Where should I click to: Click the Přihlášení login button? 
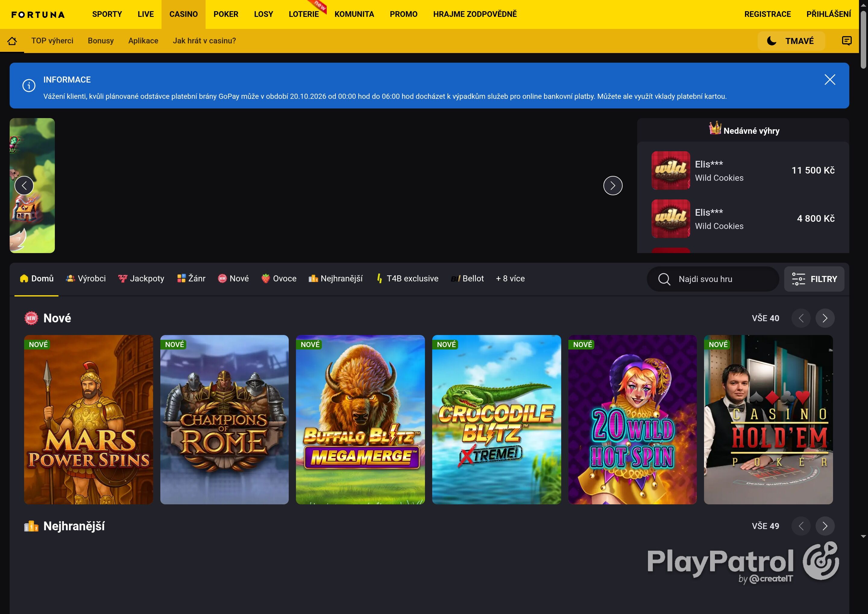point(829,14)
